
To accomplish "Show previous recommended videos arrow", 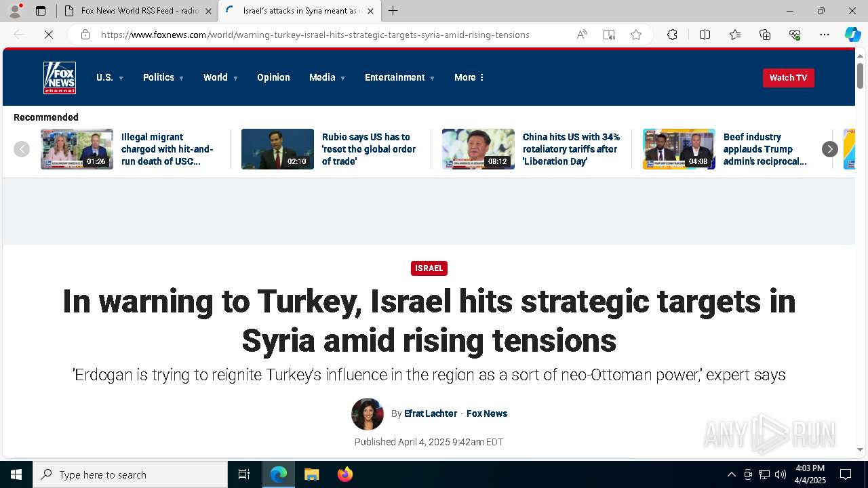I will click(22, 149).
